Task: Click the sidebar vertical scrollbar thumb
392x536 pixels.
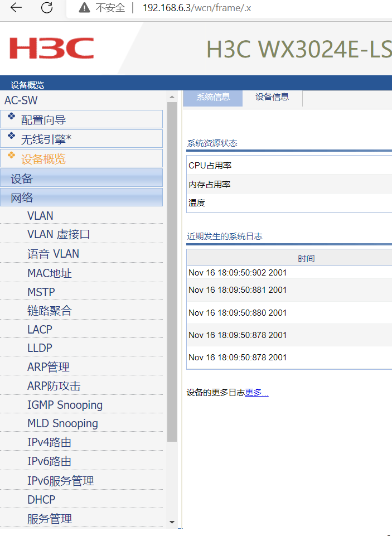Action: [172, 272]
